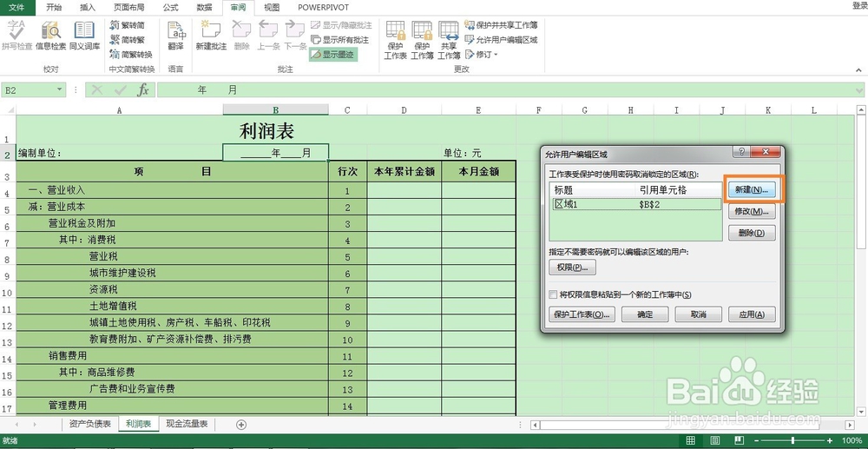This screenshot has height=449, width=868.
Task: Click the 删除(D) button in dialog
Action: pyautogui.click(x=751, y=233)
